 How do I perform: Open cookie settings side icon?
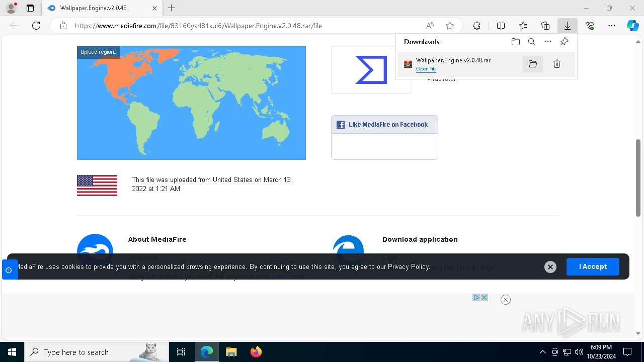pyautogui.click(x=9, y=270)
